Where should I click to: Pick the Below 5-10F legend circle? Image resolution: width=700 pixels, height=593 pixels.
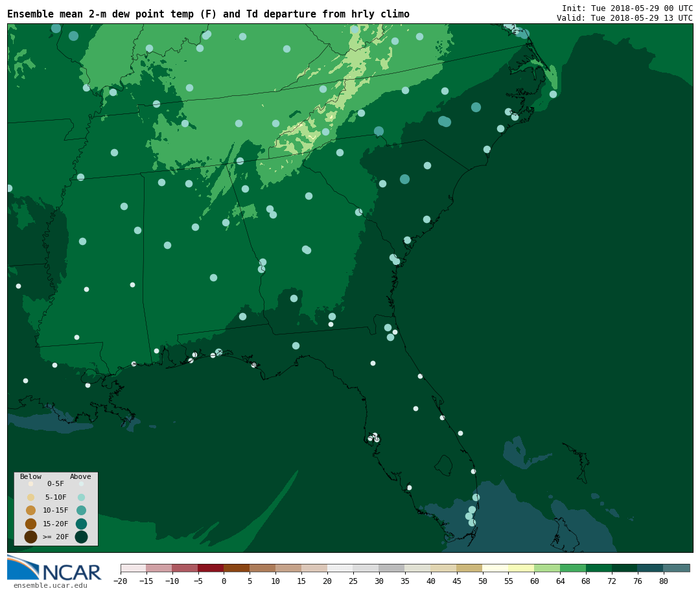[30, 497]
